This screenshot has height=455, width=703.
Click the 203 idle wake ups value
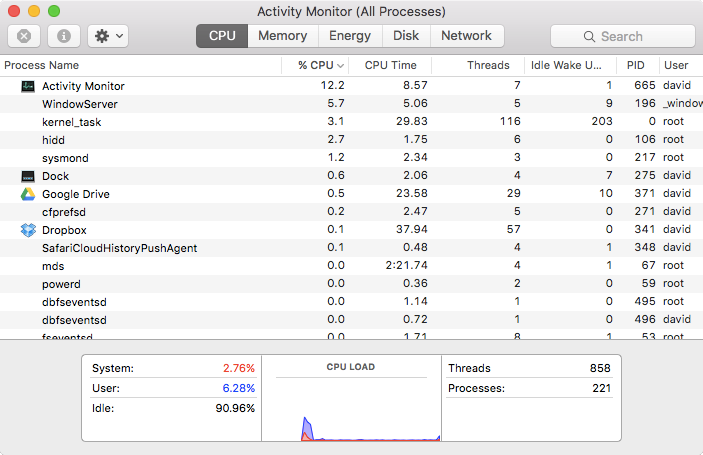click(x=602, y=121)
